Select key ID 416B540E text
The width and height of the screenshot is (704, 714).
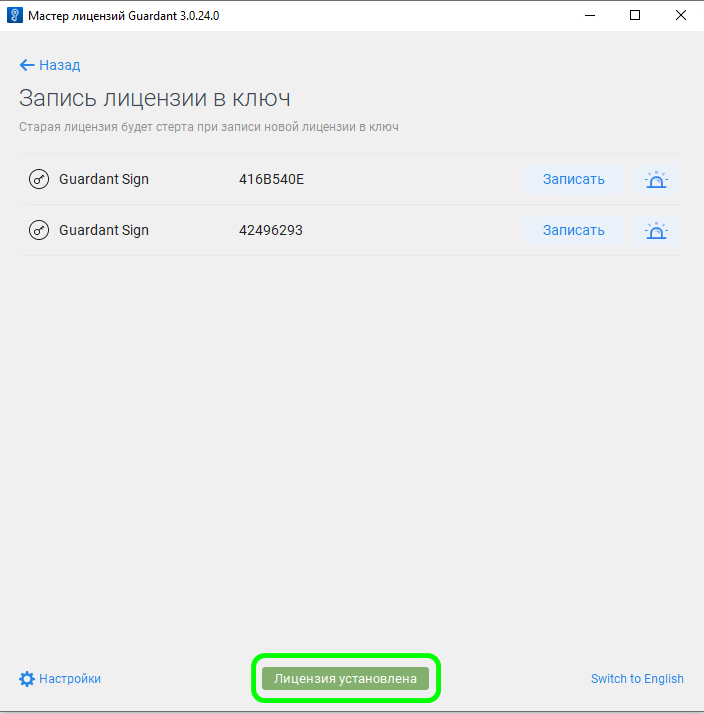tap(271, 179)
